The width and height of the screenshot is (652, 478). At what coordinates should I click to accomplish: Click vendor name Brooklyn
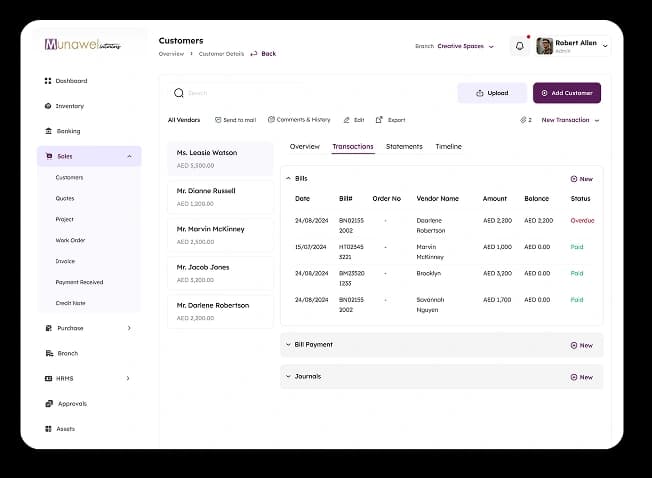click(x=428, y=273)
